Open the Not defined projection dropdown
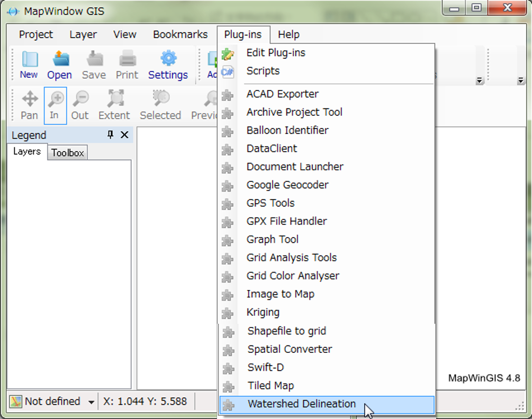532x419 pixels. [91, 403]
